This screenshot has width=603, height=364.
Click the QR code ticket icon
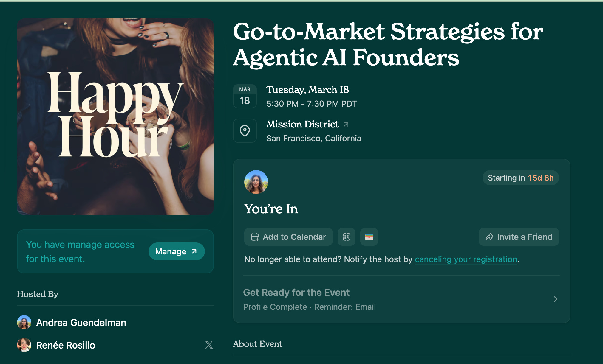(x=346, y=237)
